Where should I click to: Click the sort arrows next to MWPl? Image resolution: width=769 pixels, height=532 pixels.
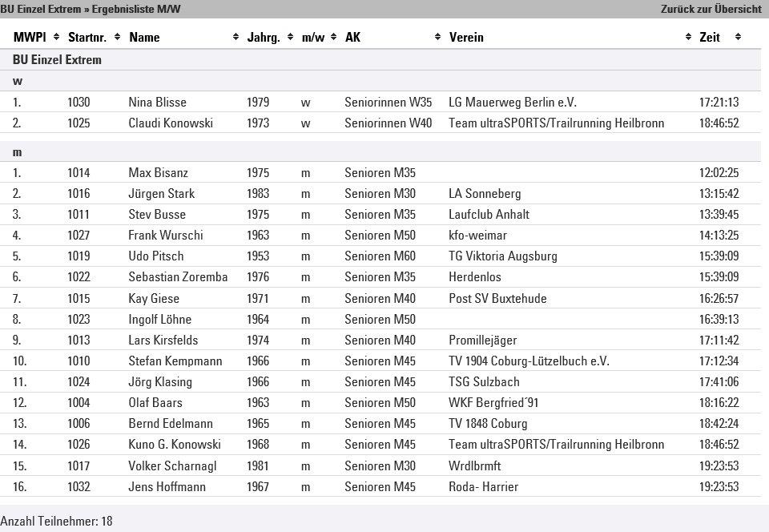(57, 37)
